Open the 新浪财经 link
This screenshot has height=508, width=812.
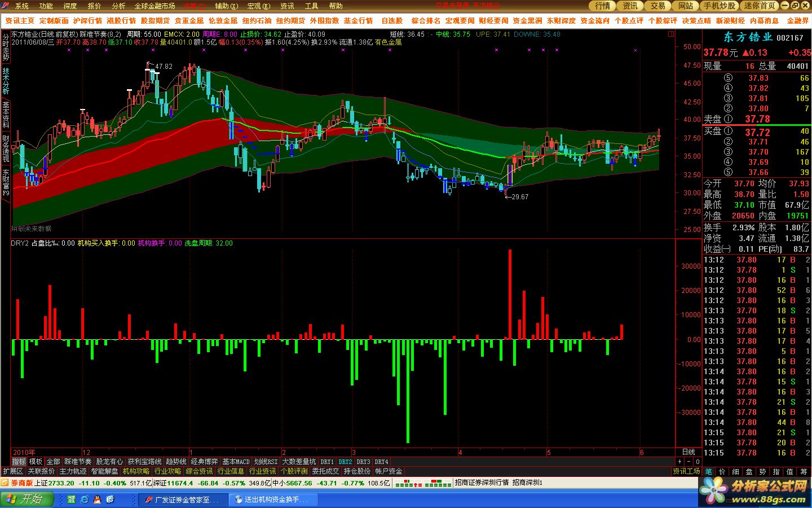[x=730, y=20]
